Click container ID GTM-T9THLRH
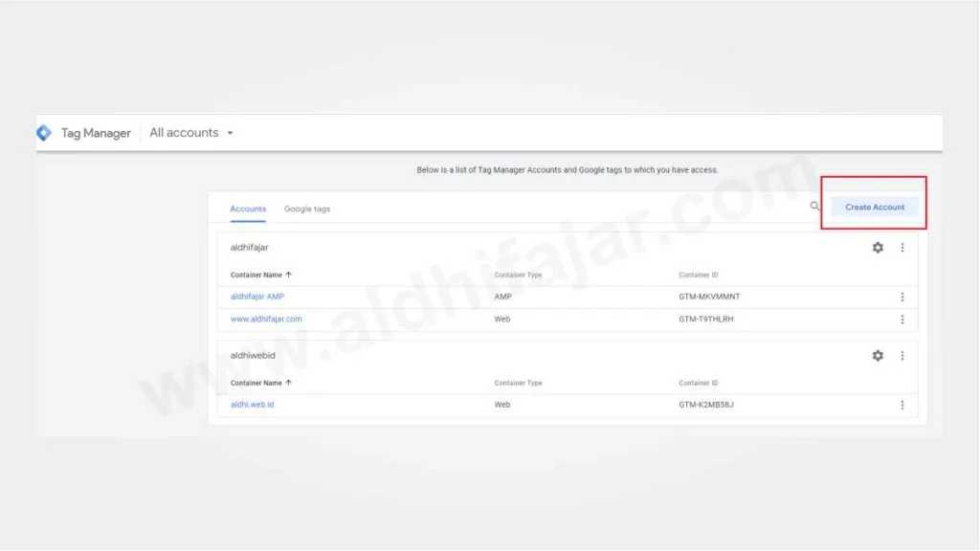The height and width of the screenshot is (551, 980). [x=706, y=320]
